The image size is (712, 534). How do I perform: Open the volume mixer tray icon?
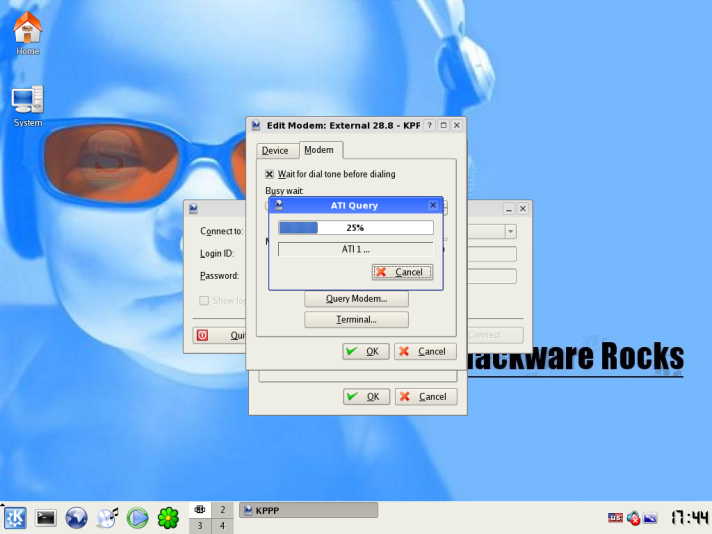(633, 518)
